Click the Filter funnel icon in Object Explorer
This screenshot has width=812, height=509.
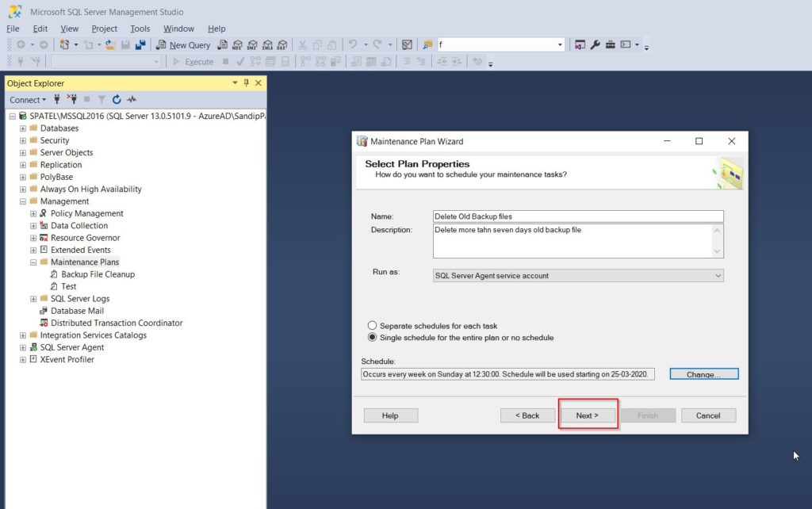(x=101, y=99)
